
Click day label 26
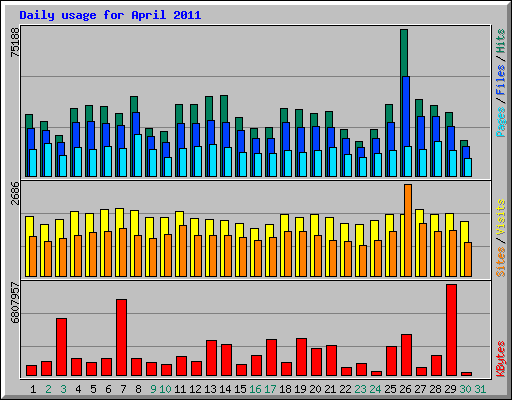click(x=405, y=389)
